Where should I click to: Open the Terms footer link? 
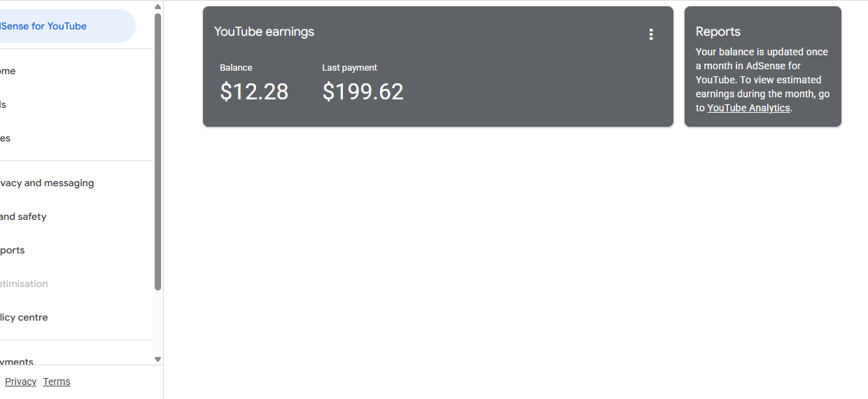[x=57, y=381]
